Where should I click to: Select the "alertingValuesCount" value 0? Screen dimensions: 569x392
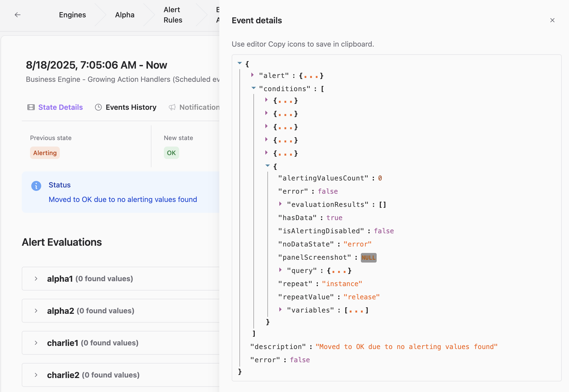(x=380, y=178)
